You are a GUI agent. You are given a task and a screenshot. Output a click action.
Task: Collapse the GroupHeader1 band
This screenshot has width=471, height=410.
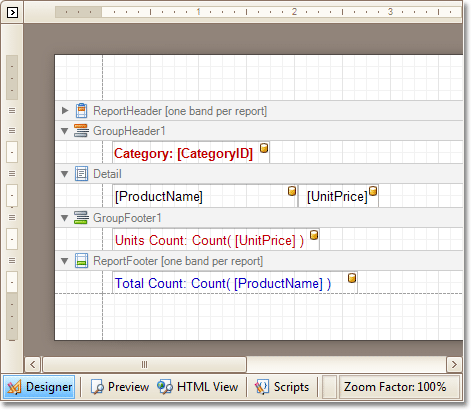(x=65, y=131)
